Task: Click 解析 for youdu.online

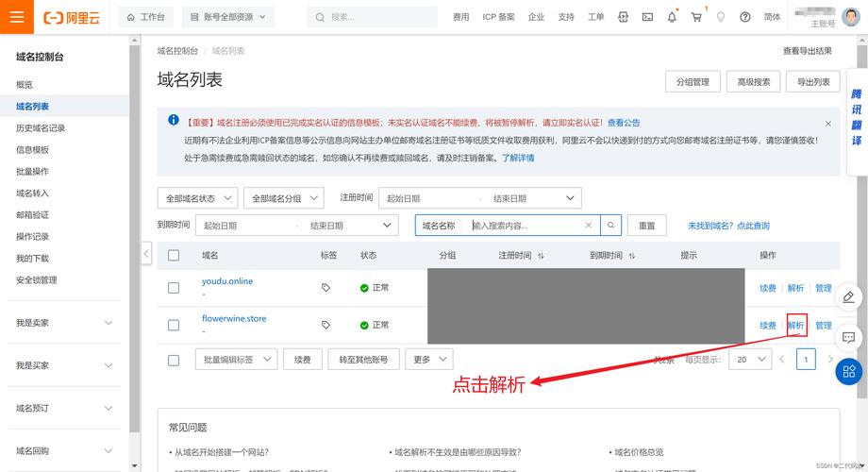Action: point(795,288)
